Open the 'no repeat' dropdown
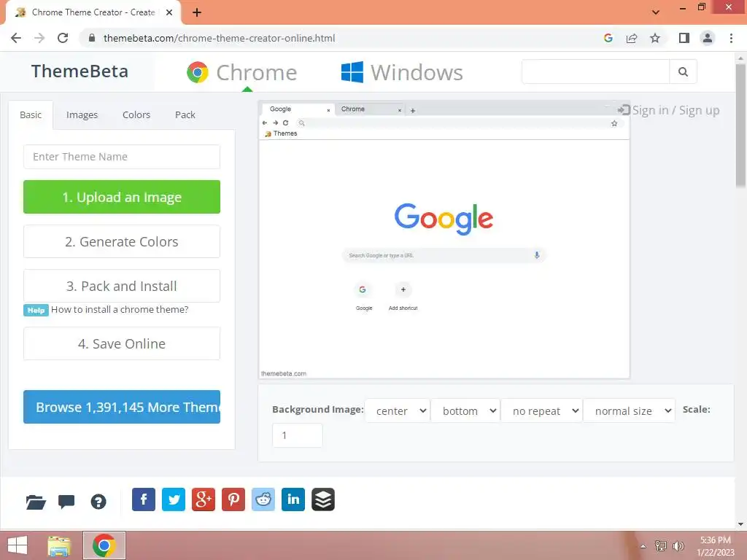Image resolution: width=747 pixels, height=560 pixels. [x=542, y=411]
